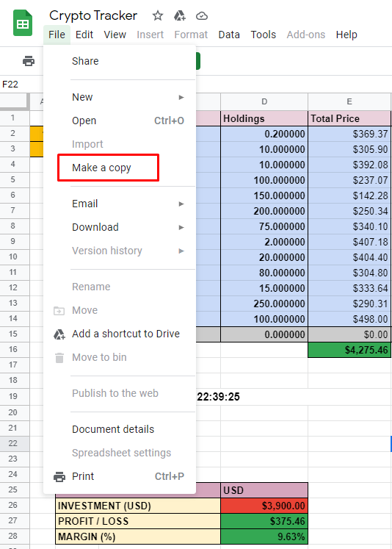Viewport: 392px width, 549px height.
Task: Click the 75.000000 holdings cell
Action: click(264, 226)
